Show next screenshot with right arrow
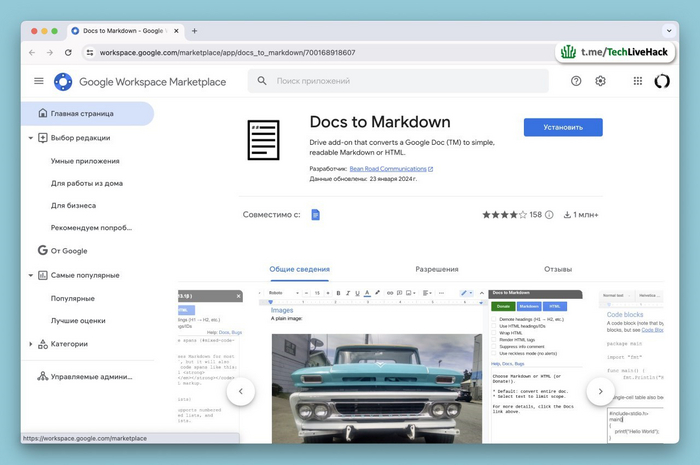Screen dimensions: 700x465 coord(600,391)
